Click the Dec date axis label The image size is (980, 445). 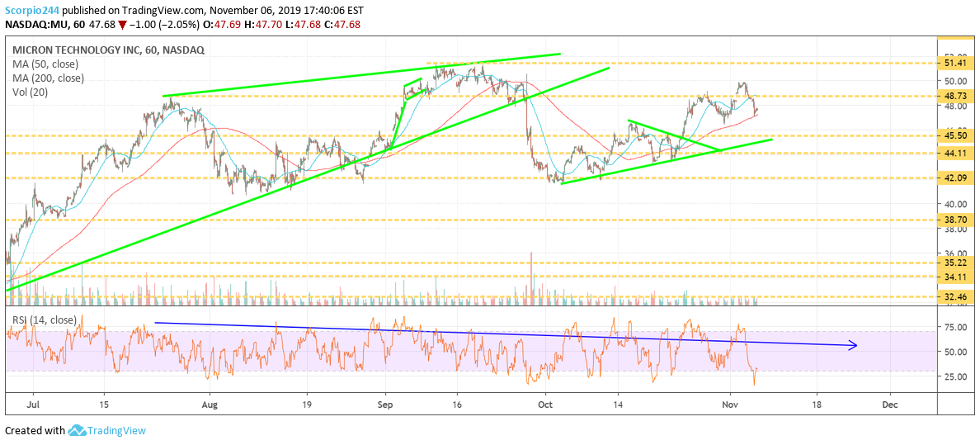pos(890,405)
